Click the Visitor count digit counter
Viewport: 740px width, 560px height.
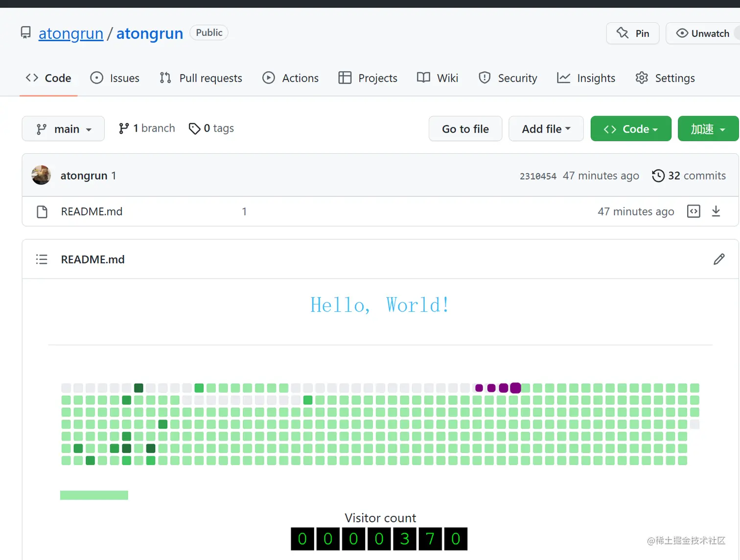[x=379, y=539]
